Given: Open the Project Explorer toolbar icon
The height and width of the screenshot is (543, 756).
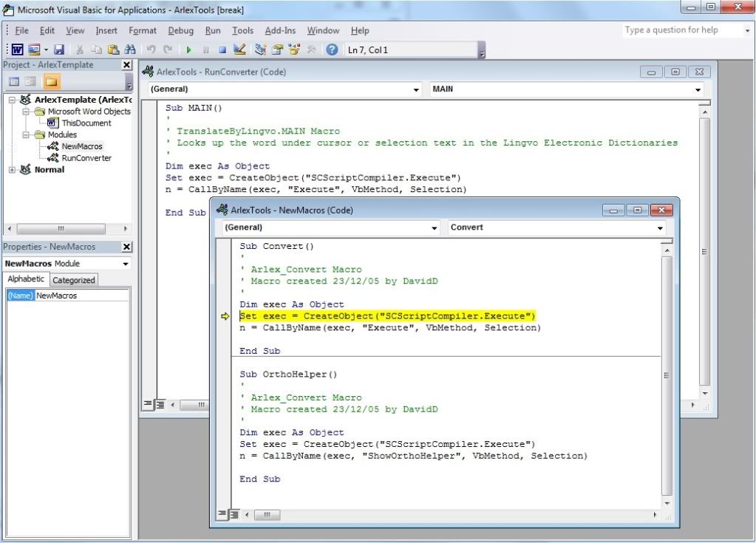Looking at the screenshot, I should [260, 49].
